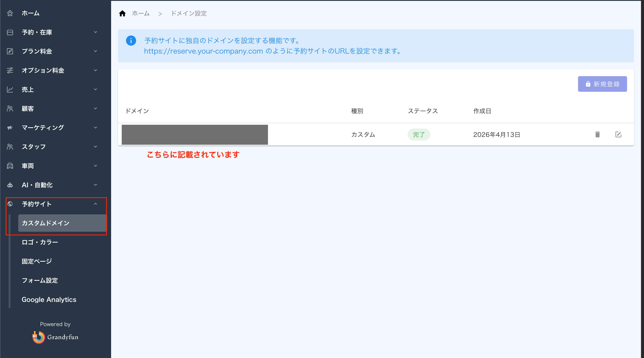Click the megaphone icon beside マーケティング
This screenshot has width=644, height=358.
pos(10,128)
